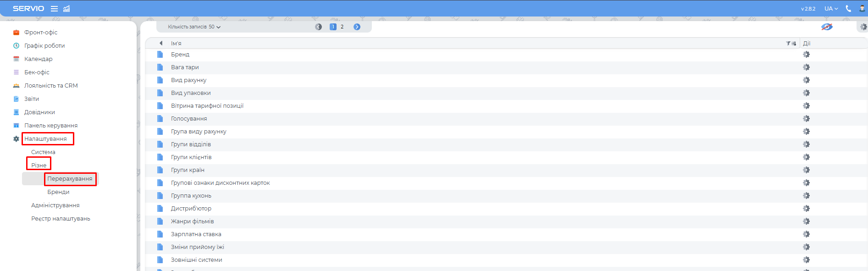Collapse the tree with arrow beside Ім'я
This screenshot has width=868, height=271.
coord(161,44)
